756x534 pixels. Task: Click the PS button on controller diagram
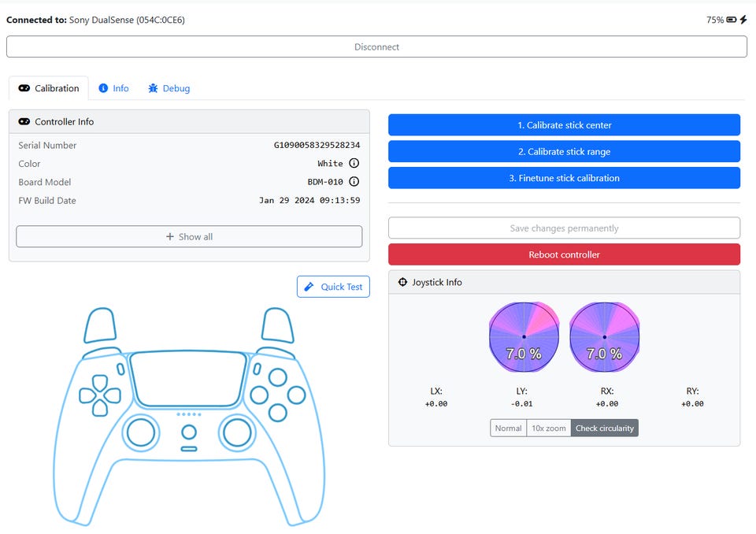pyautogui.click(x=189, y=432)
